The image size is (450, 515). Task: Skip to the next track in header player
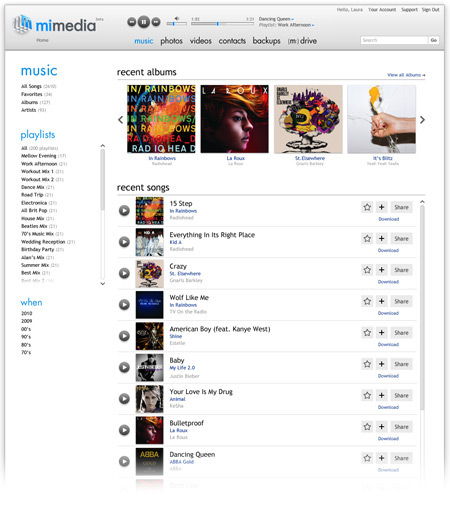coord(156,22)
